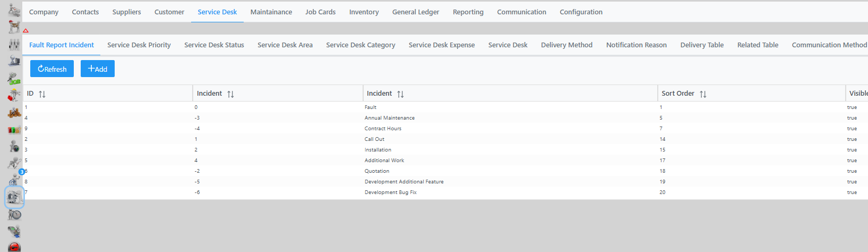Switch to Service Desk Category tab

pos(360,45)
